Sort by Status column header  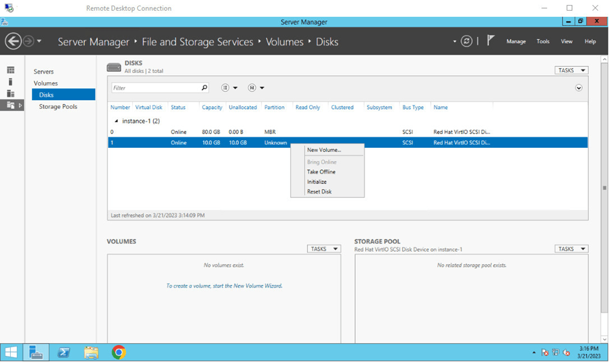point(178,108)
